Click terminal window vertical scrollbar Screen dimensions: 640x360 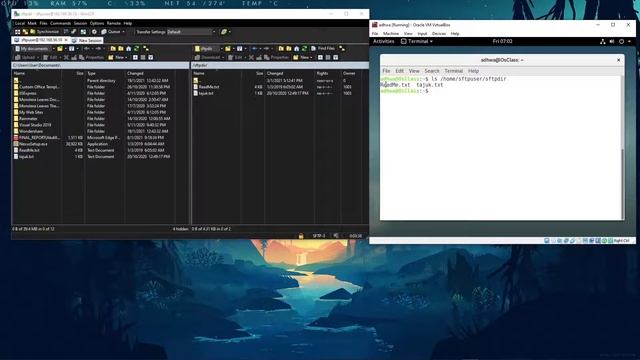click(622, 184)
